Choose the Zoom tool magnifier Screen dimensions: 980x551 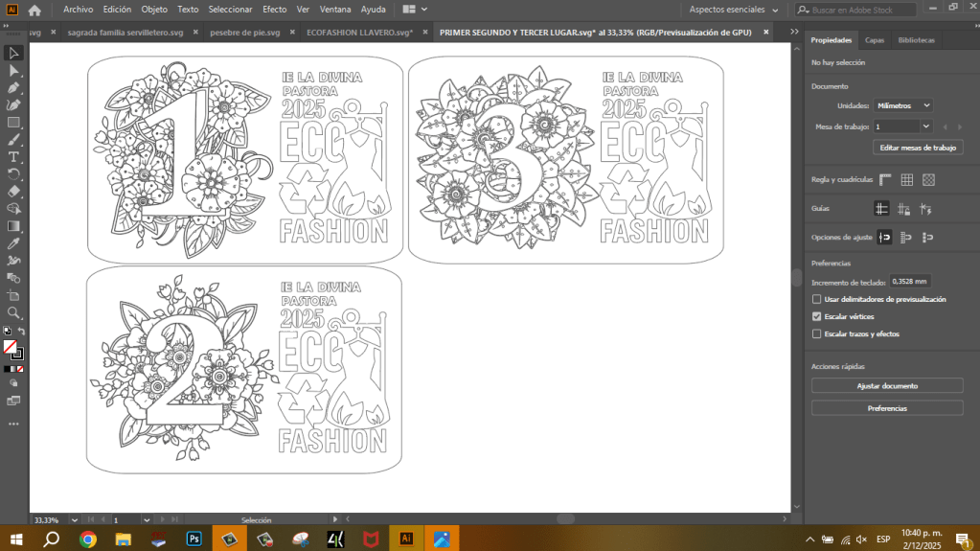point(13,313)
